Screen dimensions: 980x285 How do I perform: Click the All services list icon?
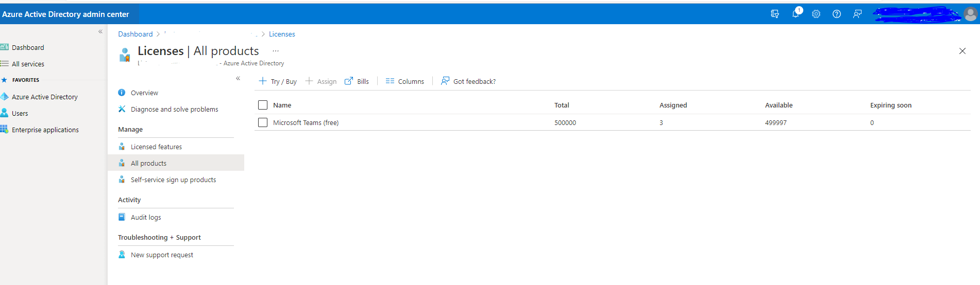point(5,64)
